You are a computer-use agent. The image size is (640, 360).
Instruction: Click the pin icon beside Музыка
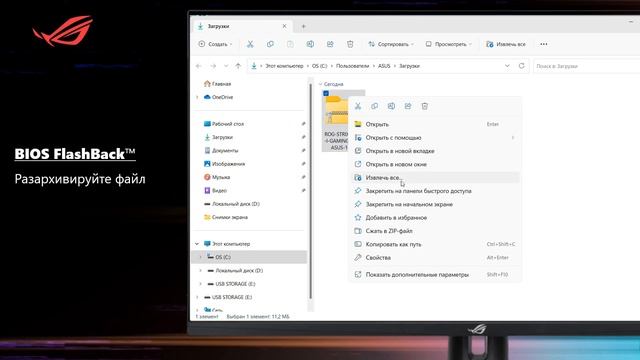pos(303,177)
